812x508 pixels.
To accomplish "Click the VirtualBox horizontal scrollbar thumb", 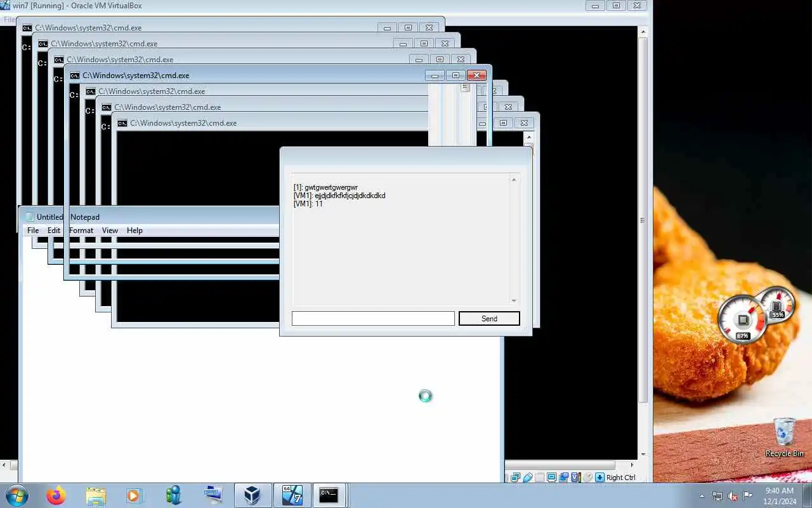I will pos(560,465).
